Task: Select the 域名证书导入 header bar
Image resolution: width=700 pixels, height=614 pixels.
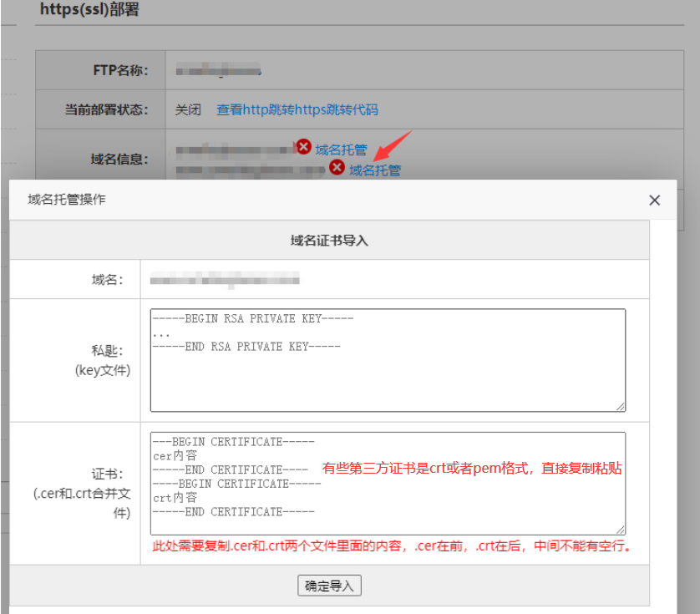Action: [x=328, y=239]
